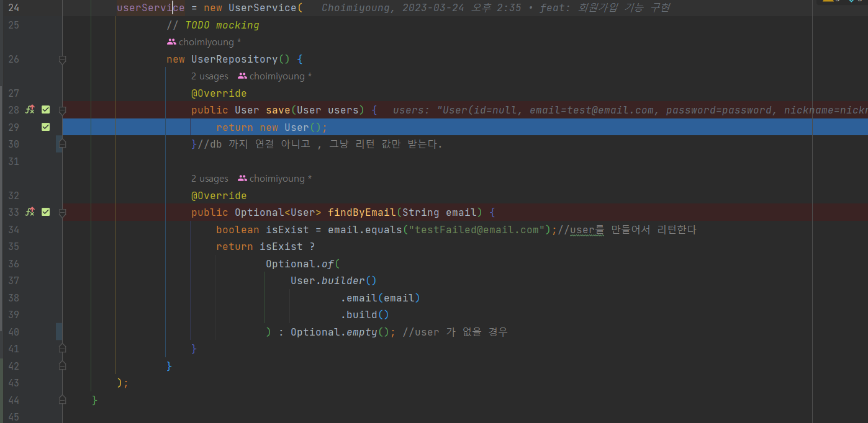
Task: Click the fold end marker on line 44
Action: 62,399
